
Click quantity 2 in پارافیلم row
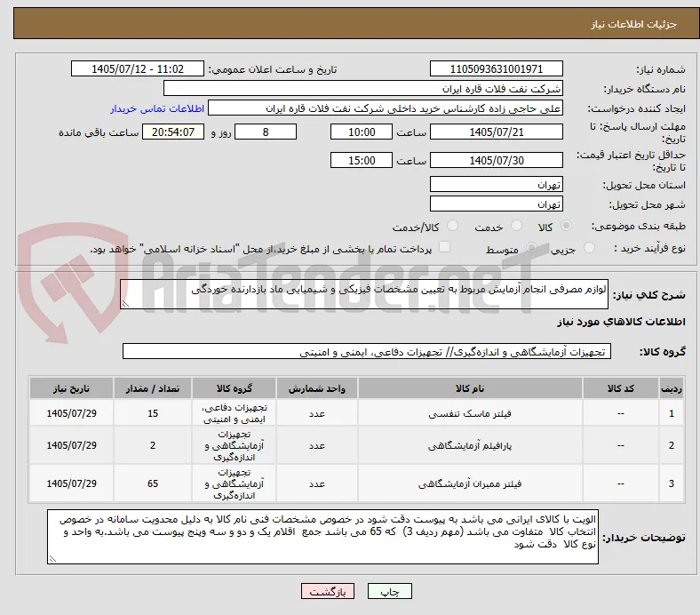pyautogui.click(x=153, y=446)
